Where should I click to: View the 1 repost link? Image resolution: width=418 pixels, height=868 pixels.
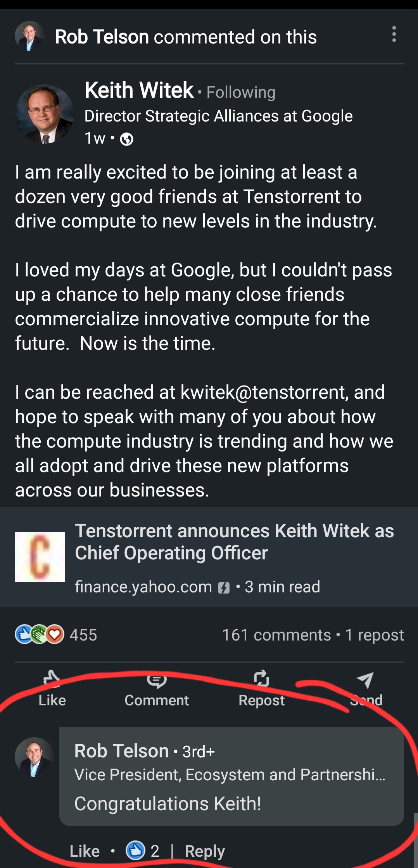[374, 635]
